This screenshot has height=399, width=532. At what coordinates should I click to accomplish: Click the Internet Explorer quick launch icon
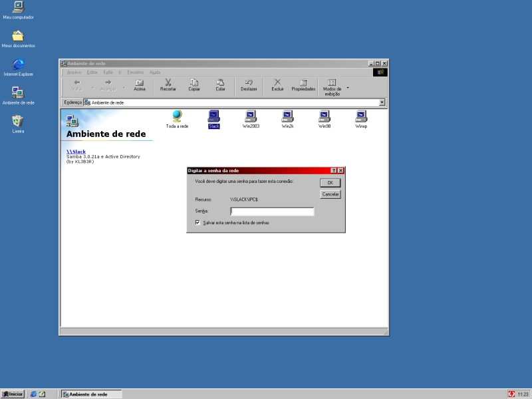click(33, 394)
